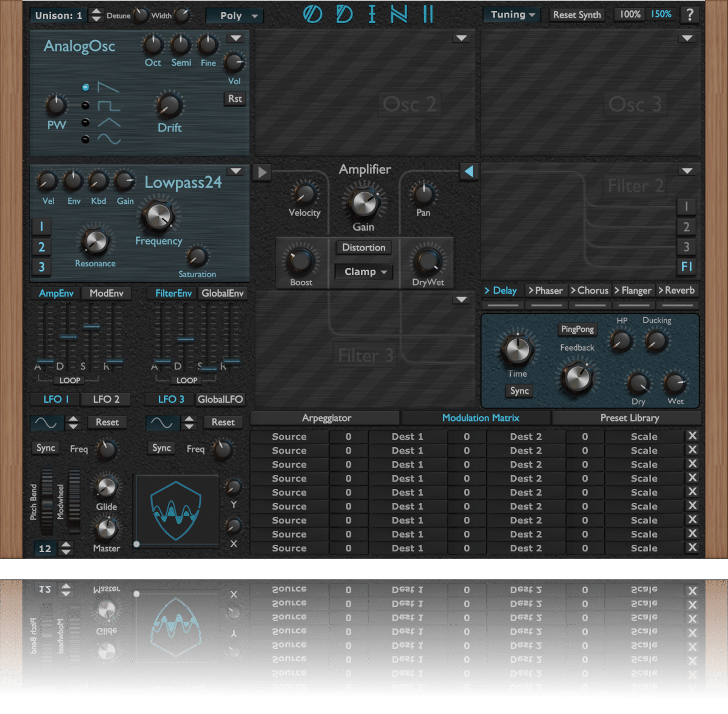Toggle oscillator 3 input on Lowpass24
728x714 pixels.
(x=41, y=267)
